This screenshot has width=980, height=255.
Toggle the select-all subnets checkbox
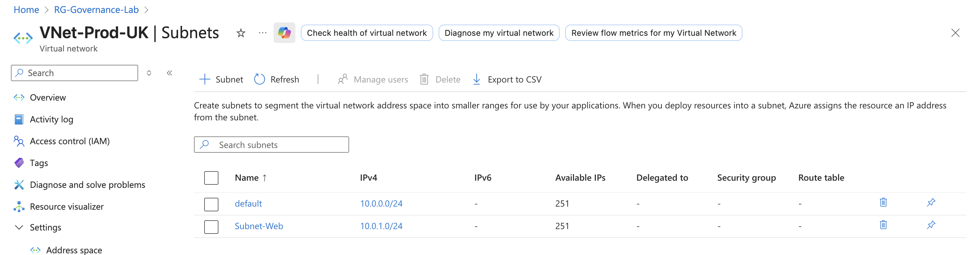(211, 178)
